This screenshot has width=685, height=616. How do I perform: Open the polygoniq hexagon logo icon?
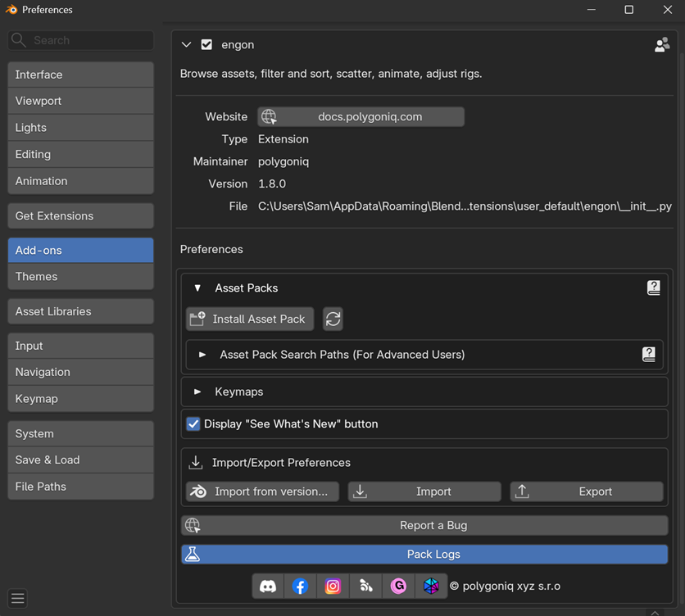(x=431, y=586)
